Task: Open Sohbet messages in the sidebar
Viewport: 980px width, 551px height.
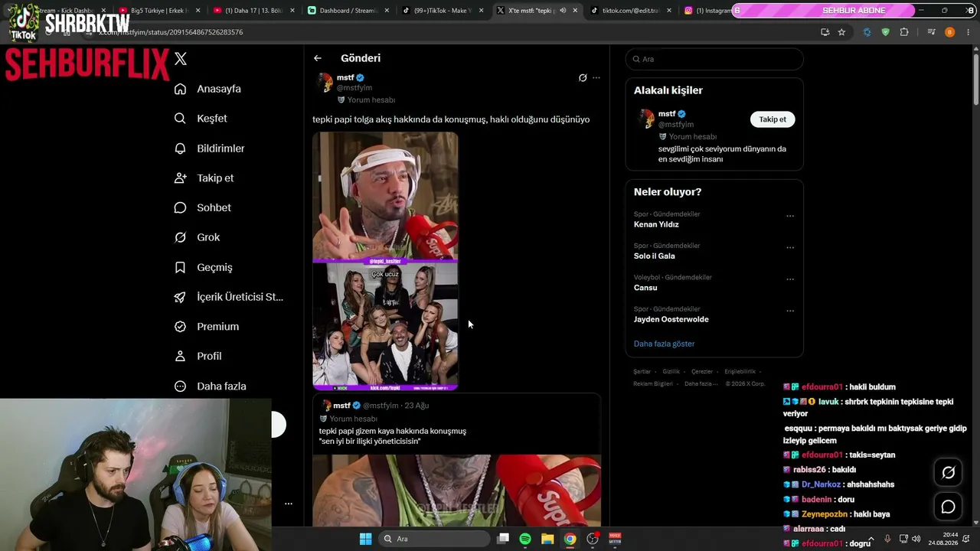Action: coord(202,207)
